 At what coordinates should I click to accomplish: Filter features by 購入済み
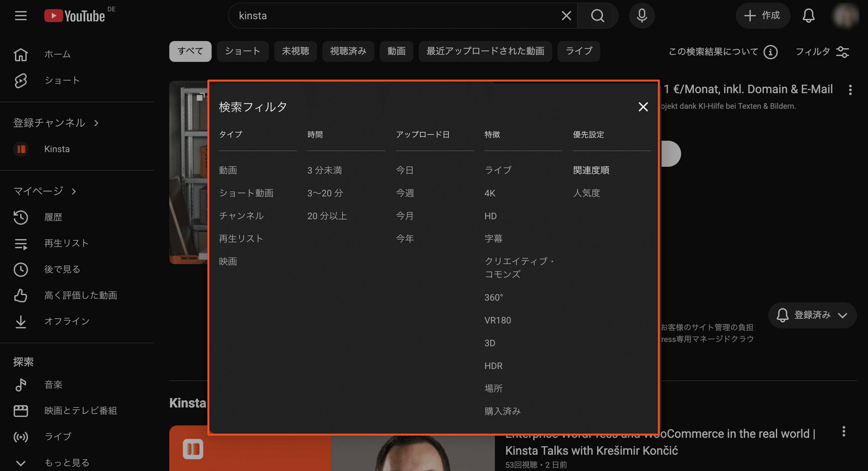click(502, 411)
